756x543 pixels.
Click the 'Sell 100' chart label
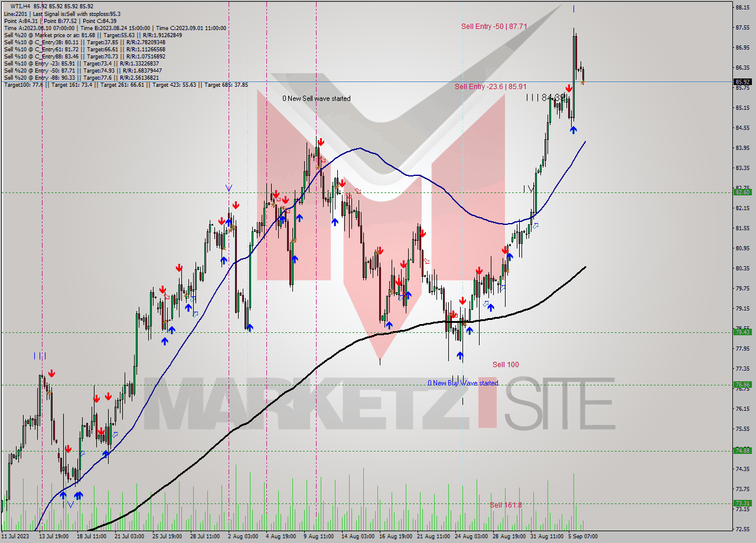click(506, 364)
